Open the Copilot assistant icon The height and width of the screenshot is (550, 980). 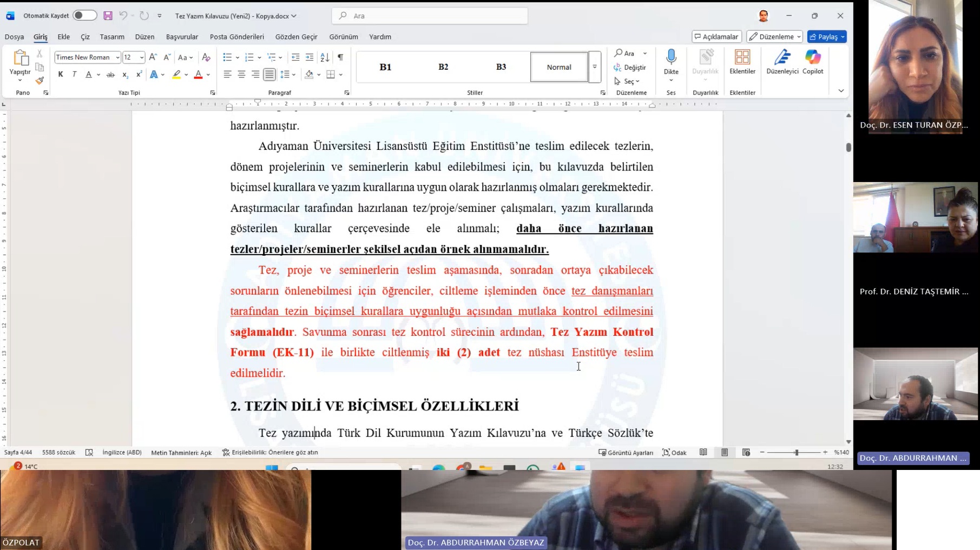(x=812, y=57)
